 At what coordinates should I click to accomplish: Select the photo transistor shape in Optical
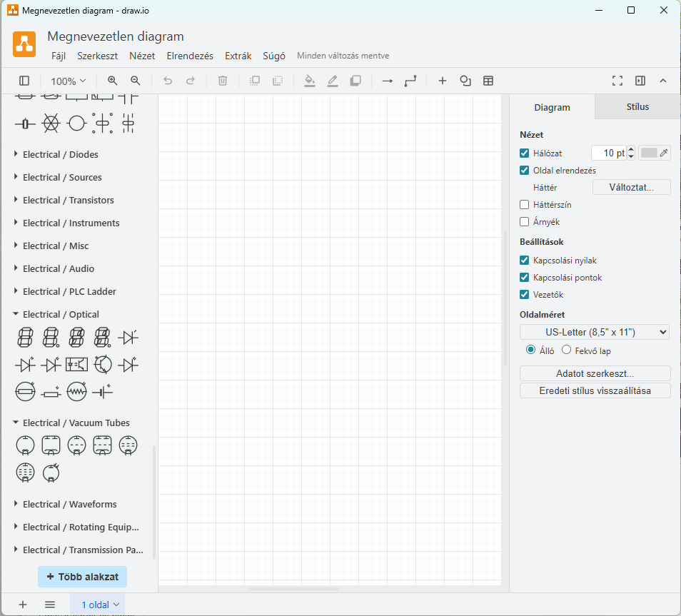tap(103, 365)
